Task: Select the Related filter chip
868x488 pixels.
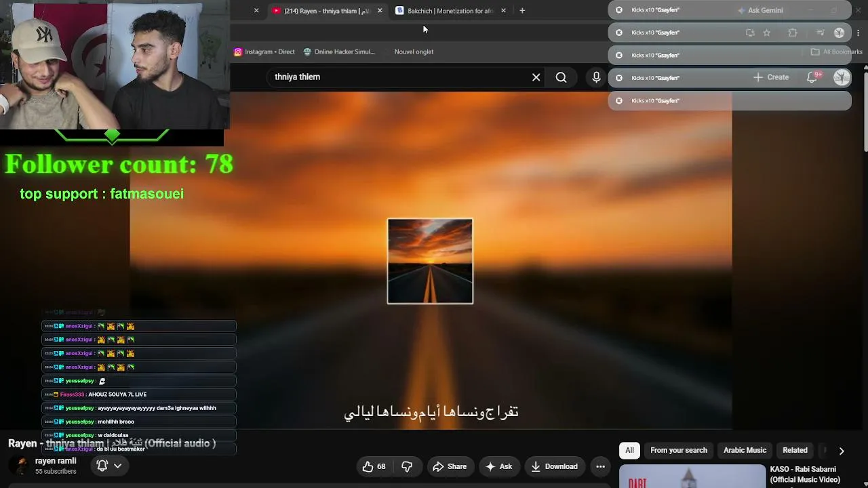Action: point(795,450)
